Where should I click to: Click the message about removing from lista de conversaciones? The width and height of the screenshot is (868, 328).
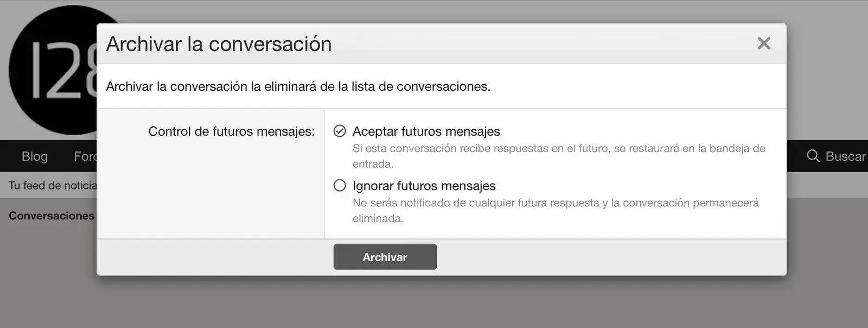[x=298, y=86]
